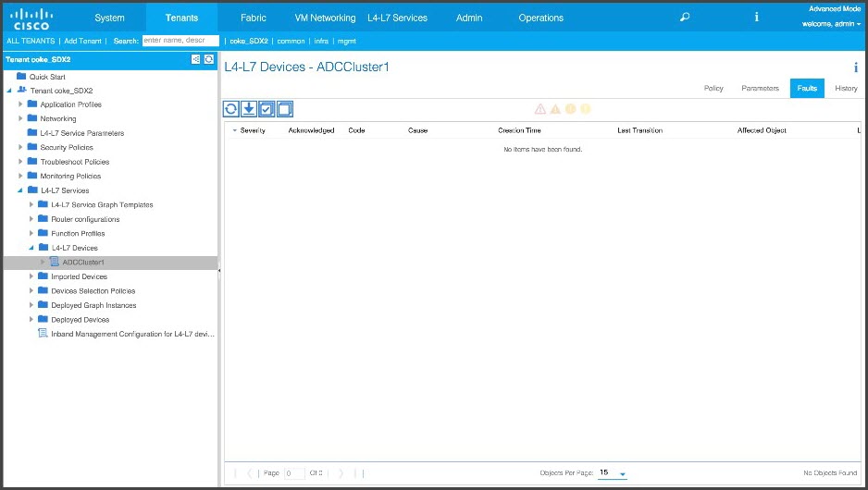Click the Advanced Mode label
The height and width of the screenshot is (490, 868).
click(x=835, y=9)
